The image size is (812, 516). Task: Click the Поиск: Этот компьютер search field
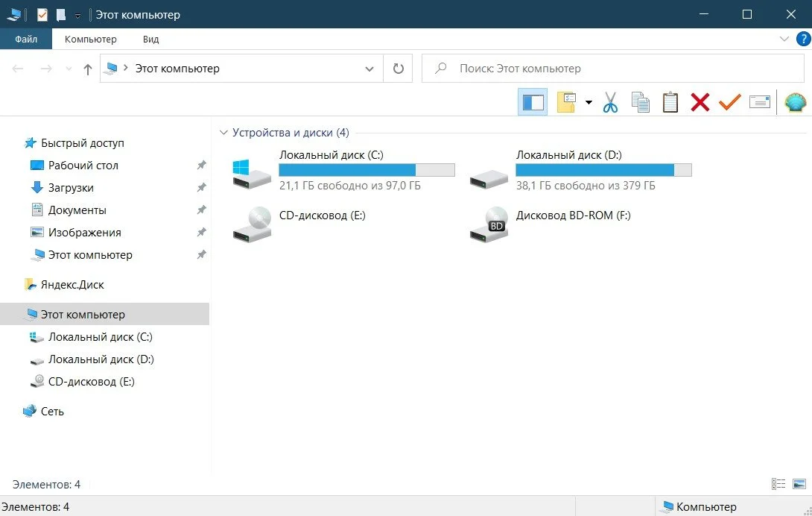point(612,69)
